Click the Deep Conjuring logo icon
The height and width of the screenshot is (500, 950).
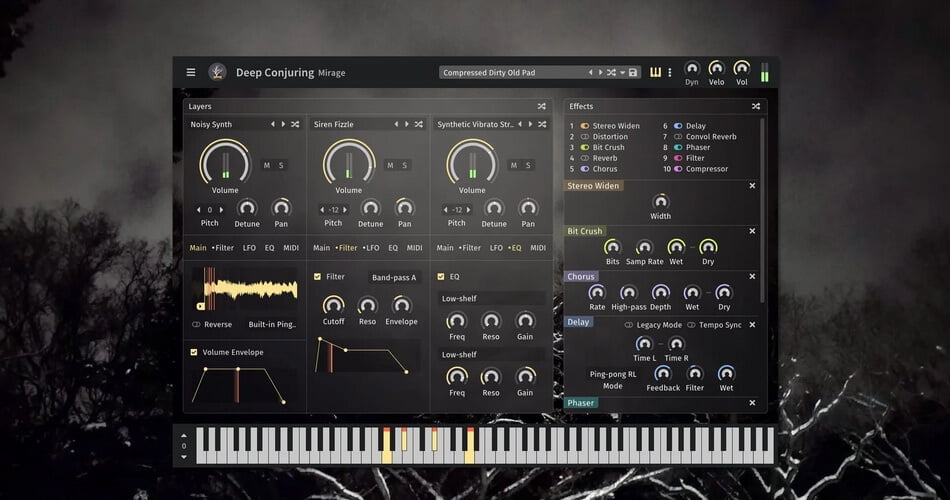(217, 72)
